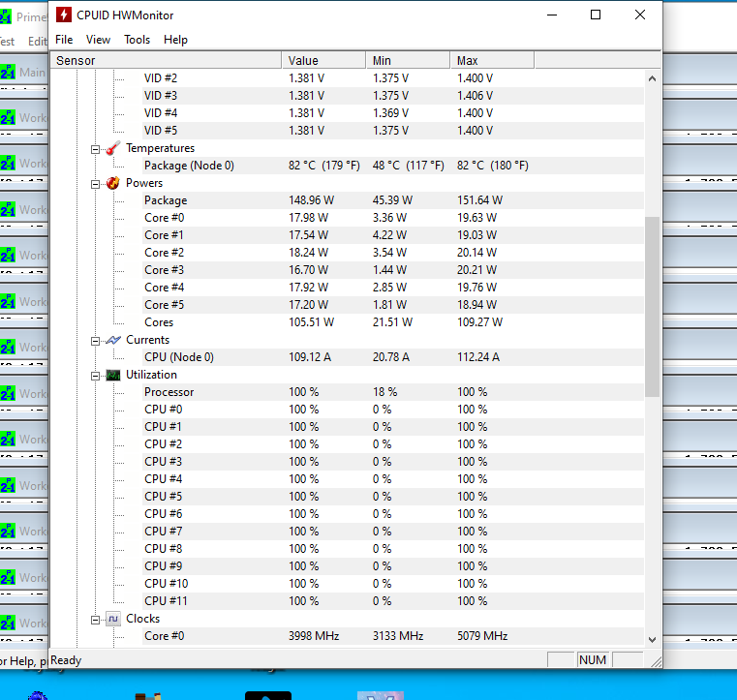The image size is (737, 700).
Task: Click the Currents graph icon
Action: click(x=113, y=340)
